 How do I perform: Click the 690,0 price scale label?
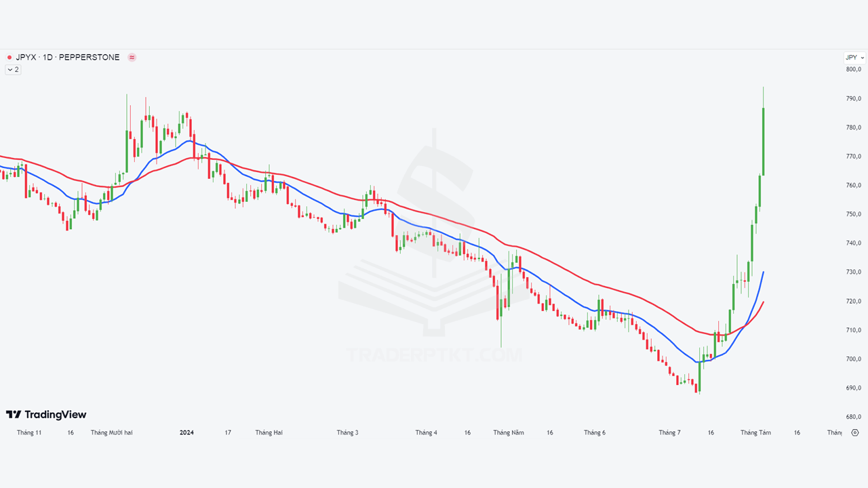(x=854, y=388)
